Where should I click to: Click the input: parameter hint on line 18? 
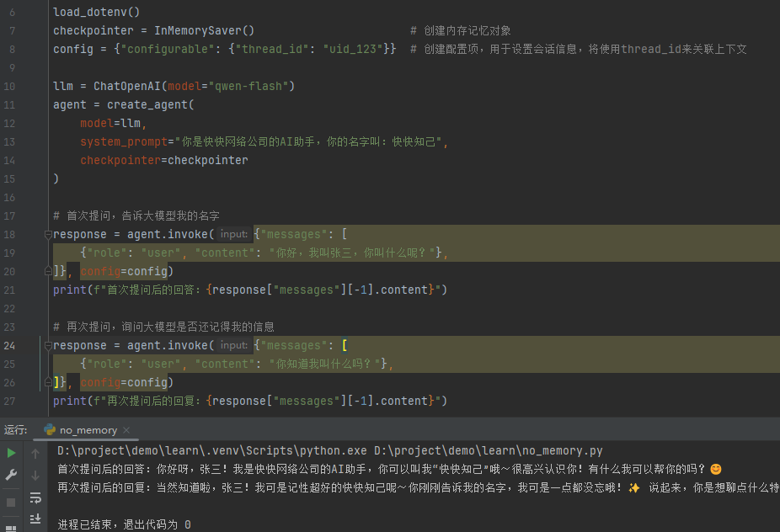233,235
